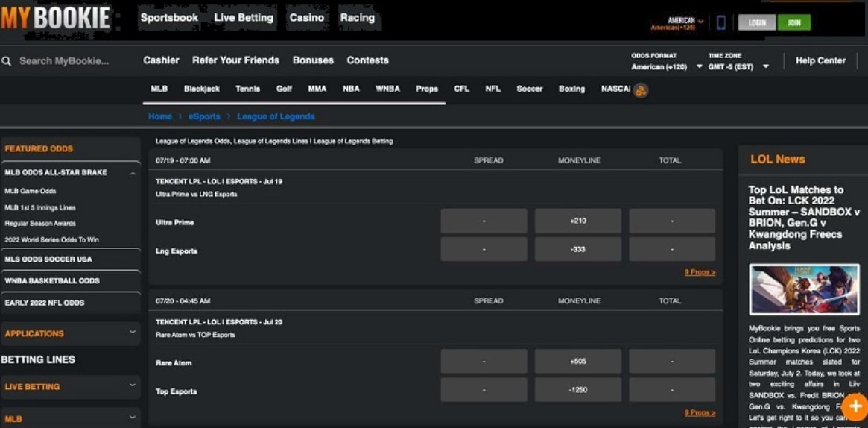Open the Time Zone dropdown
Viewport: 868px width, 428px height.
pos(738,66)
